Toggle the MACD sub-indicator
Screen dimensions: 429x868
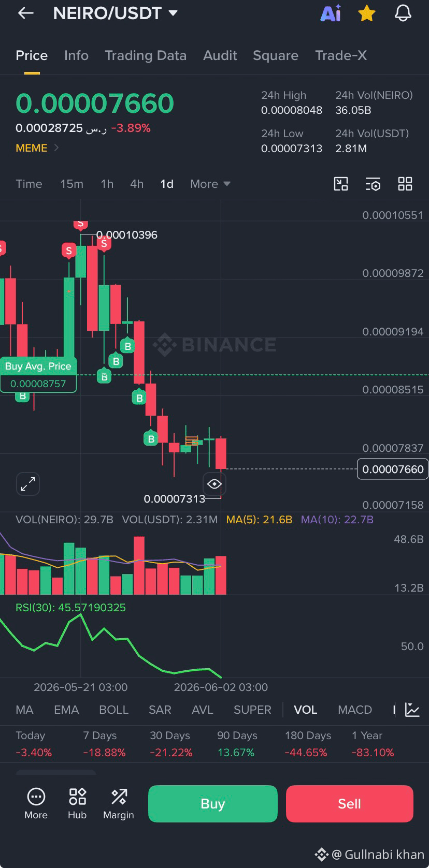click(x=355, y=710)
